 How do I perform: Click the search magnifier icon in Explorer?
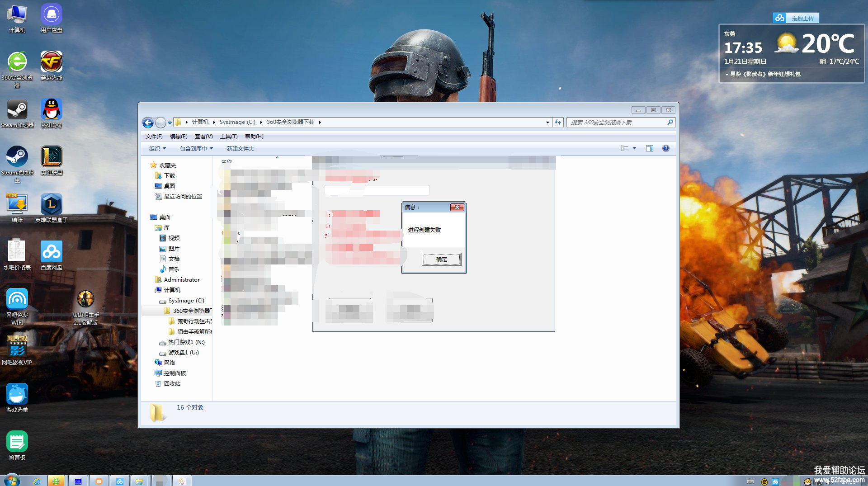pos(670,122)
